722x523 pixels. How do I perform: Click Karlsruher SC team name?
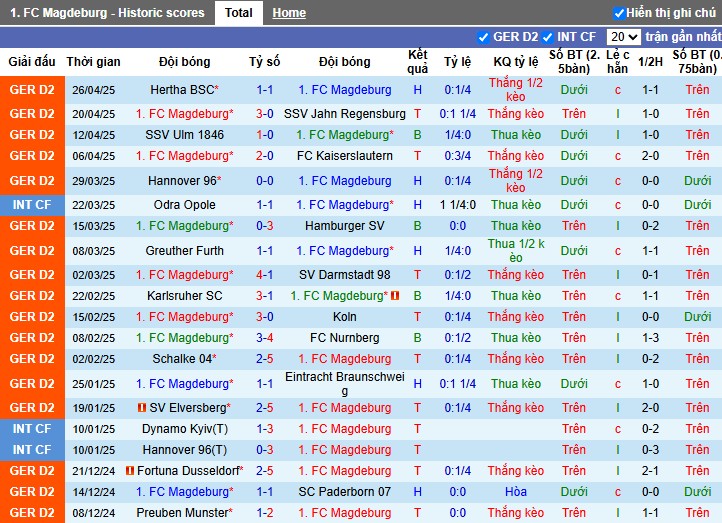click(184, 296)
